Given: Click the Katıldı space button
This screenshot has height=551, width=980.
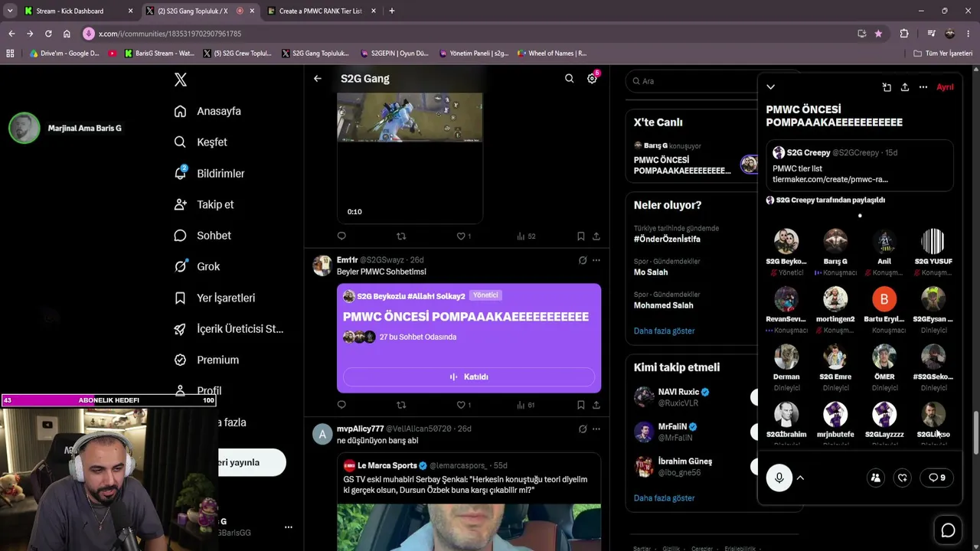Looking at the screenshot, I should [469, 377].
